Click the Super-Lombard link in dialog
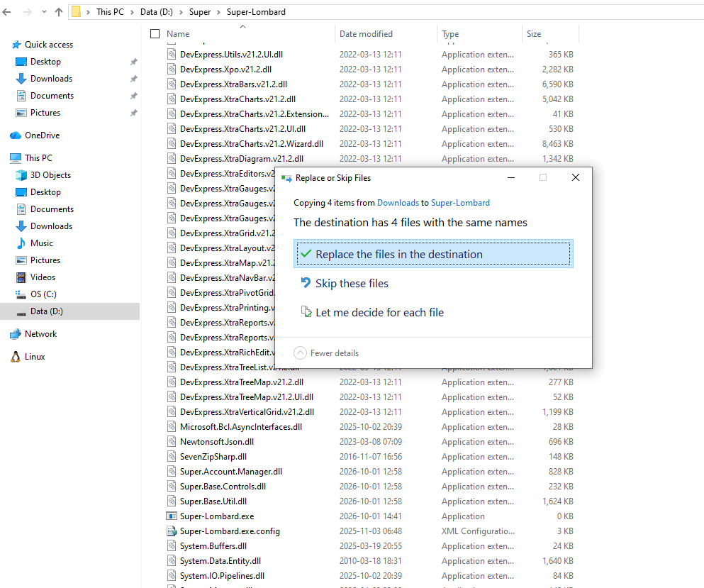The image size is (704, 588). (x=460, y=203)
